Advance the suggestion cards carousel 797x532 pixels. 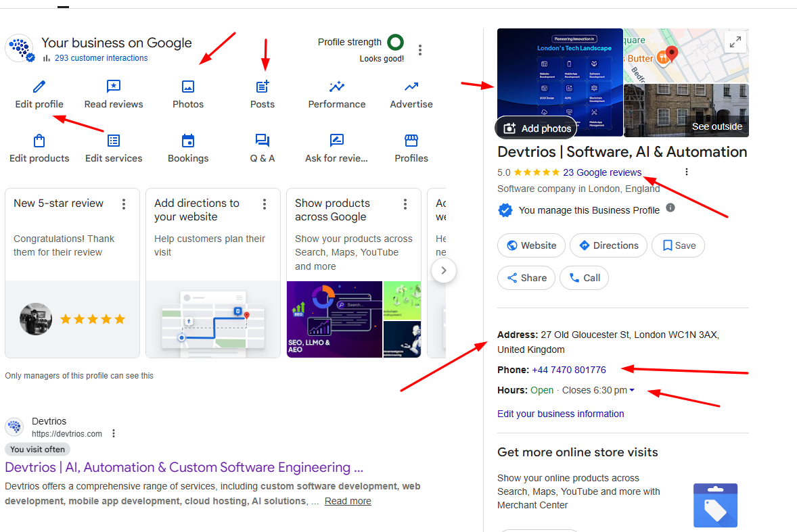[x=444, y=270]
